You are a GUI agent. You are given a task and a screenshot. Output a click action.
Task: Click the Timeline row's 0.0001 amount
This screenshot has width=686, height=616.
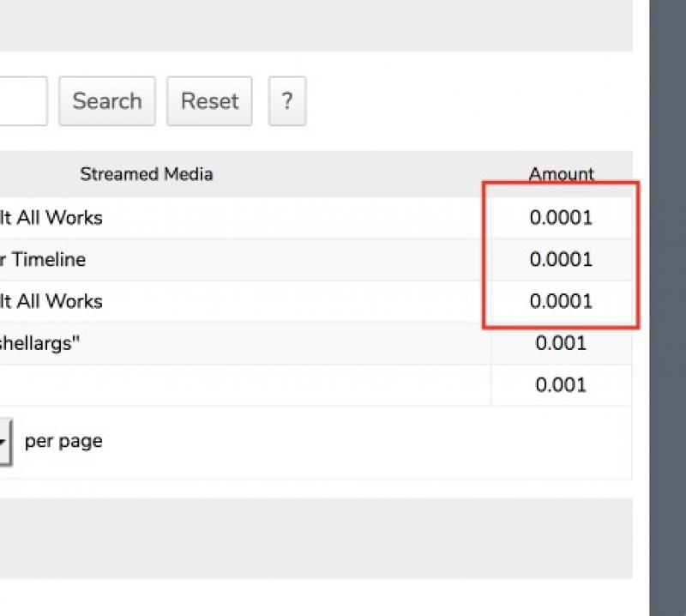point(561,260)
